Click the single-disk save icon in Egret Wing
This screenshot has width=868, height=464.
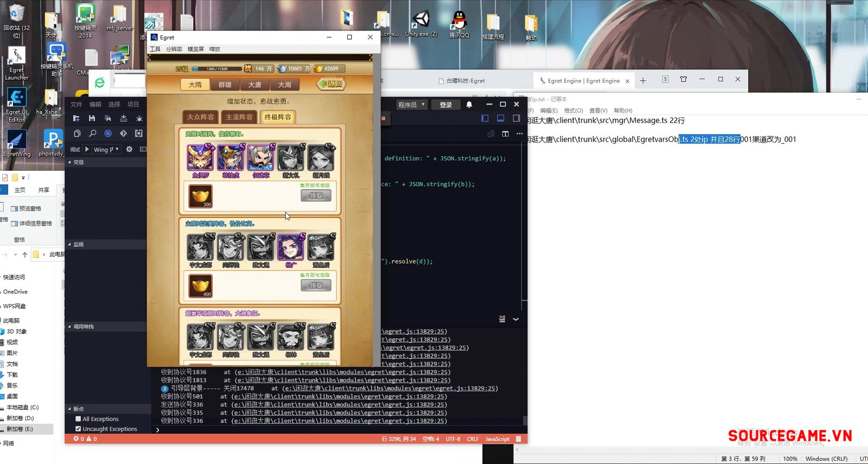coord(92,118)
